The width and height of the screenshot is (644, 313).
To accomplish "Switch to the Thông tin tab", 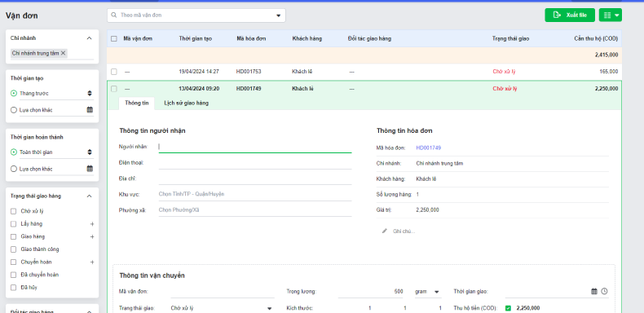I will 137,103.
